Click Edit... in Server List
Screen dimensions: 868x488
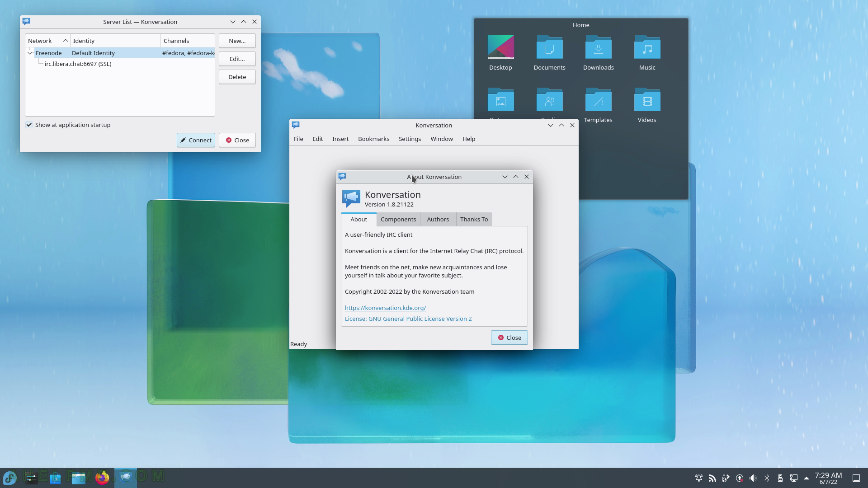[237, 59]
